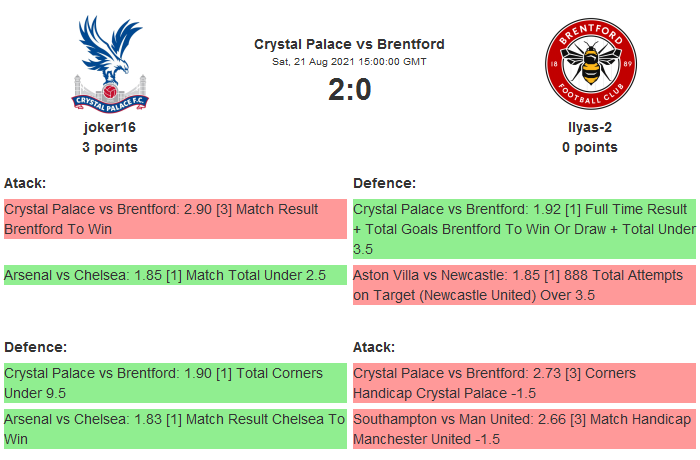Click the left Defence section heading

point(35,347)
